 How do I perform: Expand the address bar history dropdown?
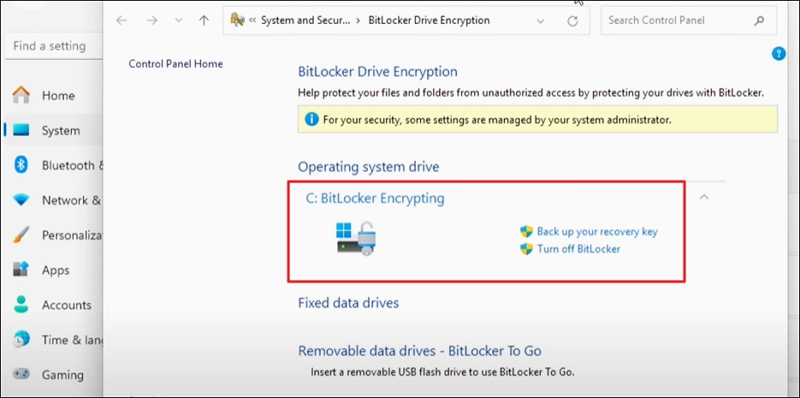tap(540, 21)
